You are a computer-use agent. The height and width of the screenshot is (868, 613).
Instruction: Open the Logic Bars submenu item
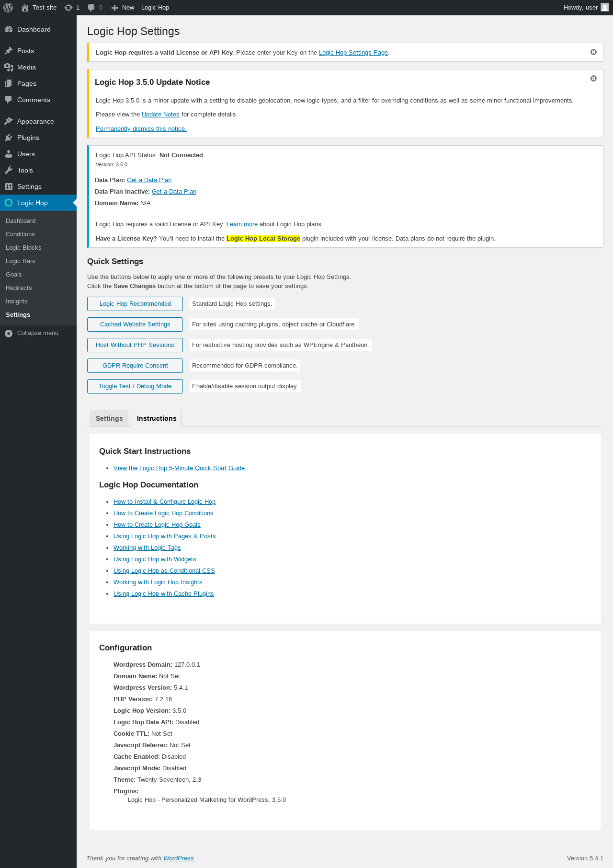[x=21, y=261]
